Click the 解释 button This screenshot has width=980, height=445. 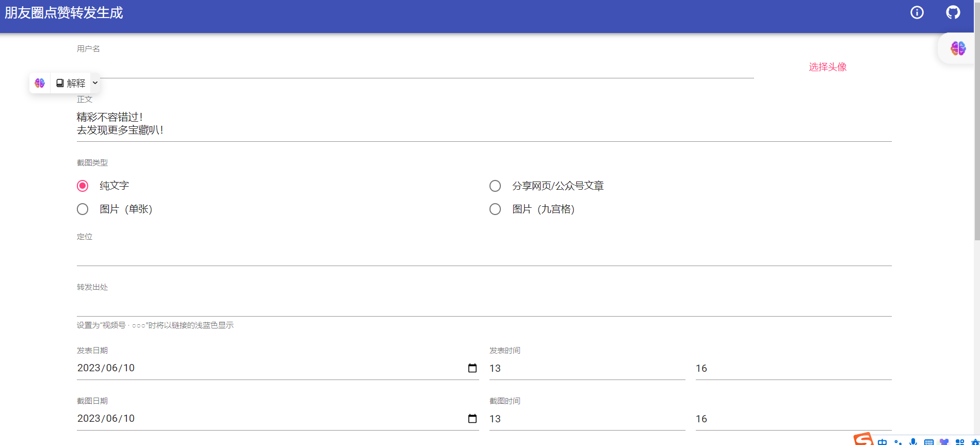[71, 83]
